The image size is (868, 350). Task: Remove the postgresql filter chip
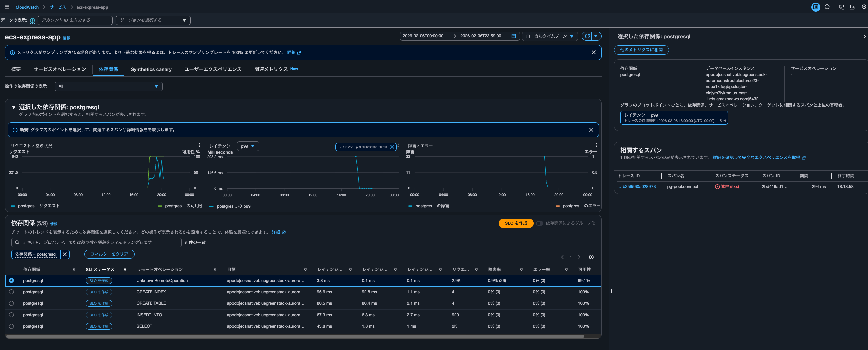pos(65,254)
